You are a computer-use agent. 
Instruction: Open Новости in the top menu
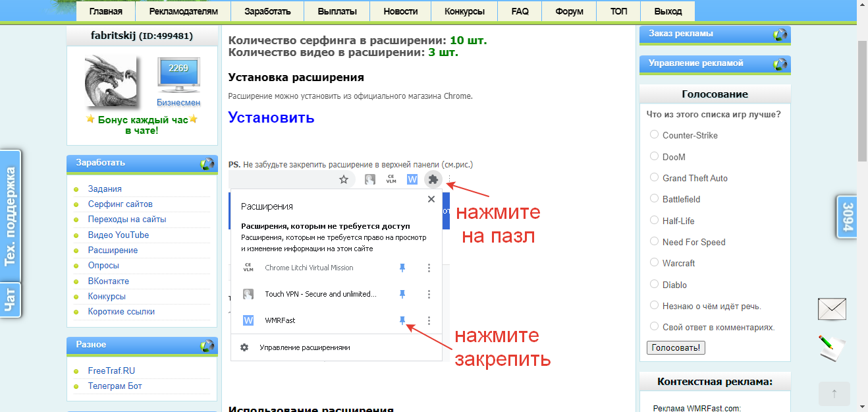(x=400, y=11)
